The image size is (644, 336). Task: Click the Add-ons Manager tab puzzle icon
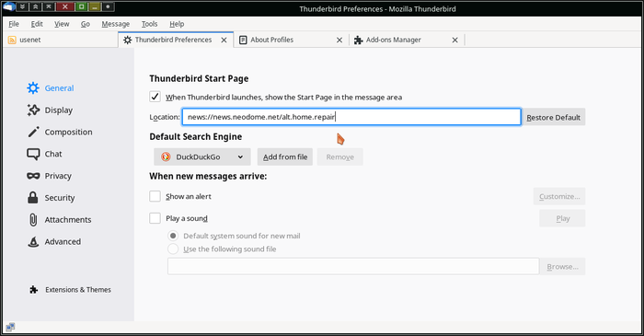358,40
